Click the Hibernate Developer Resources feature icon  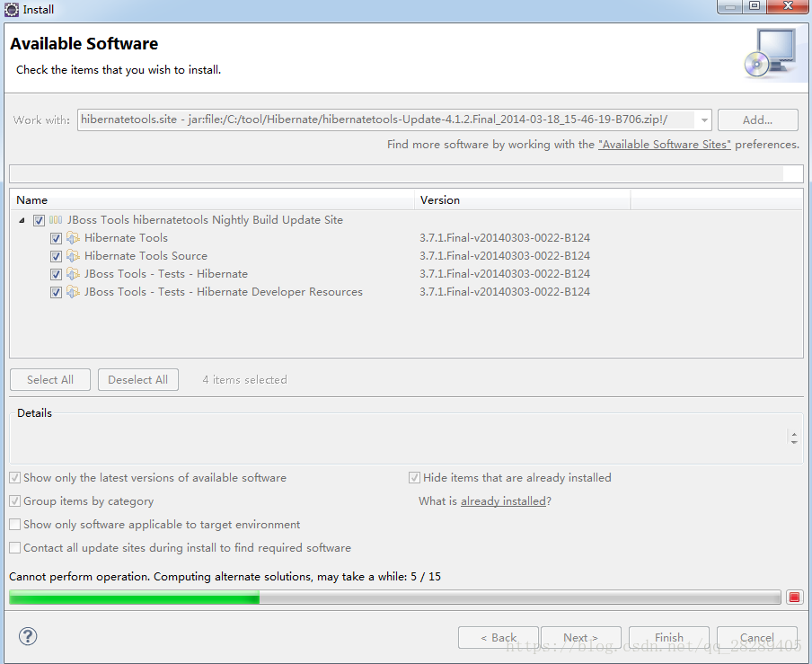click(73, 292)
